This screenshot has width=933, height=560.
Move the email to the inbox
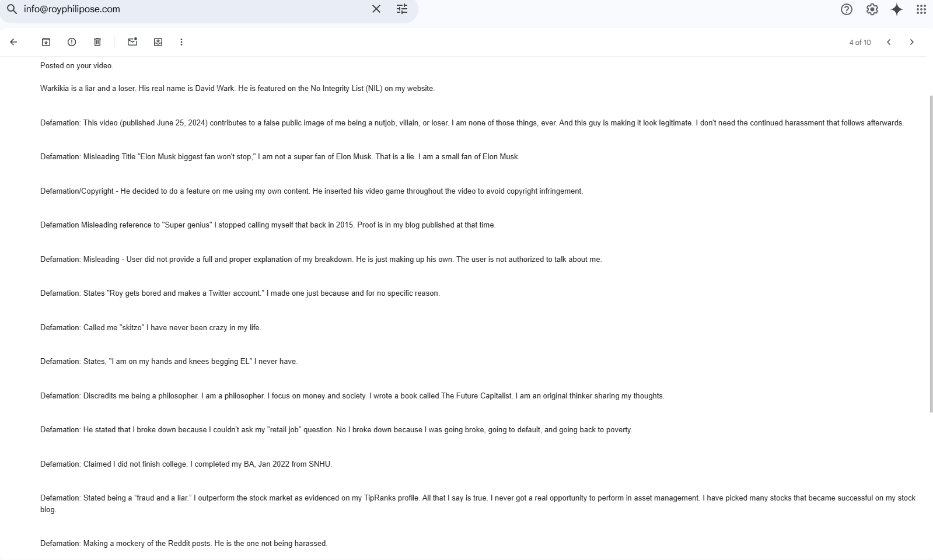tap(158, 42)
